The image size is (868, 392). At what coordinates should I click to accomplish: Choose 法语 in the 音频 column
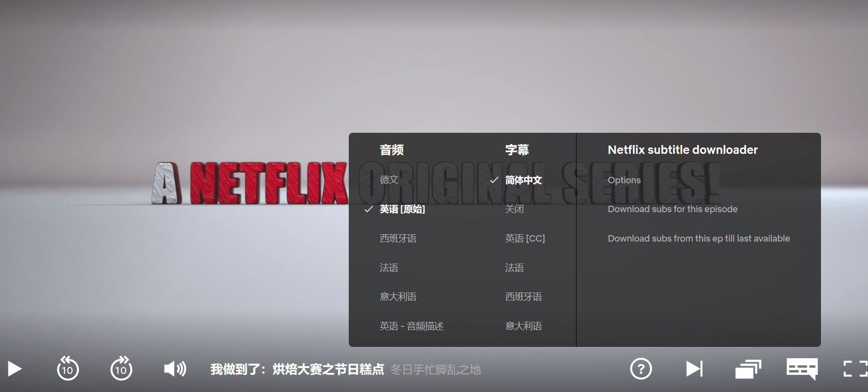tap(389, 268)
